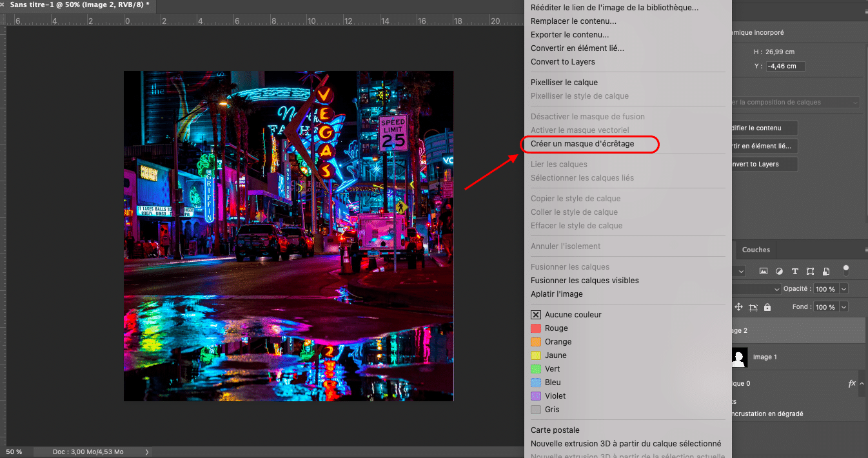
Task: Click the Doc : 3,00 Mo/4,53 Mo status
Action: coord(88,452)
